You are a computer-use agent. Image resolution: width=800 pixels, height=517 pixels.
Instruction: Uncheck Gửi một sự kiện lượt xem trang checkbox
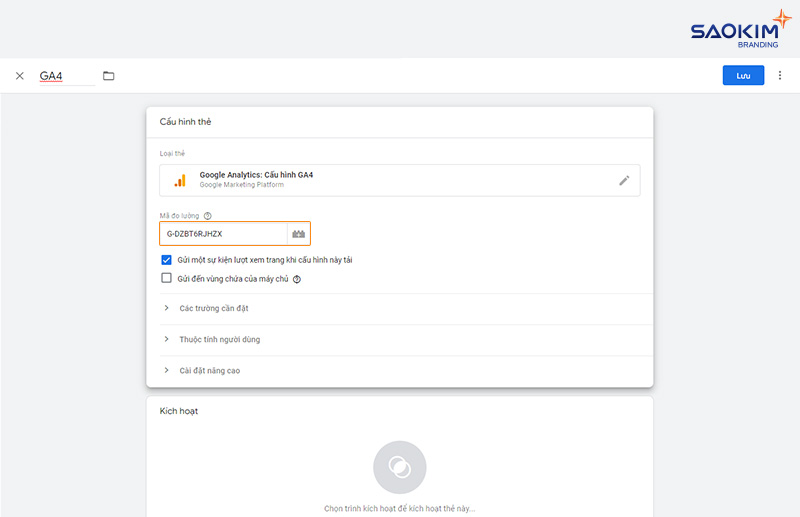tap(166, 260)
